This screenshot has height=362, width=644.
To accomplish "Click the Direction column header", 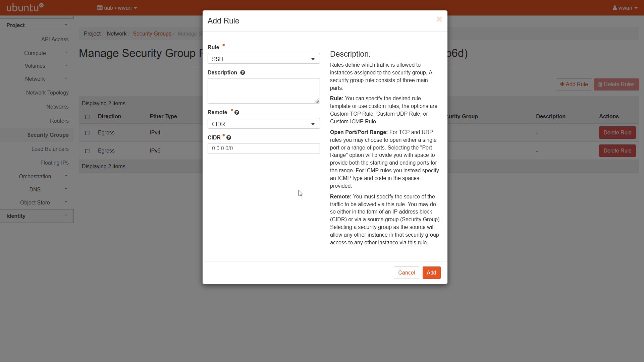I will point(109,116).
